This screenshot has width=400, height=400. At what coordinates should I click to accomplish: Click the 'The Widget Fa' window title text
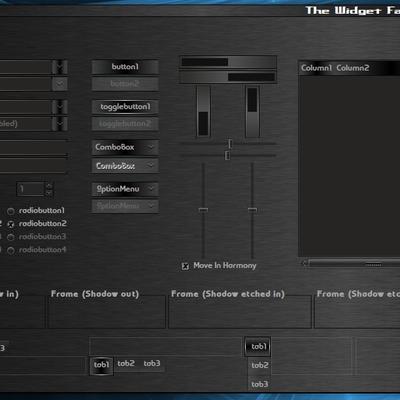(353, 10)
